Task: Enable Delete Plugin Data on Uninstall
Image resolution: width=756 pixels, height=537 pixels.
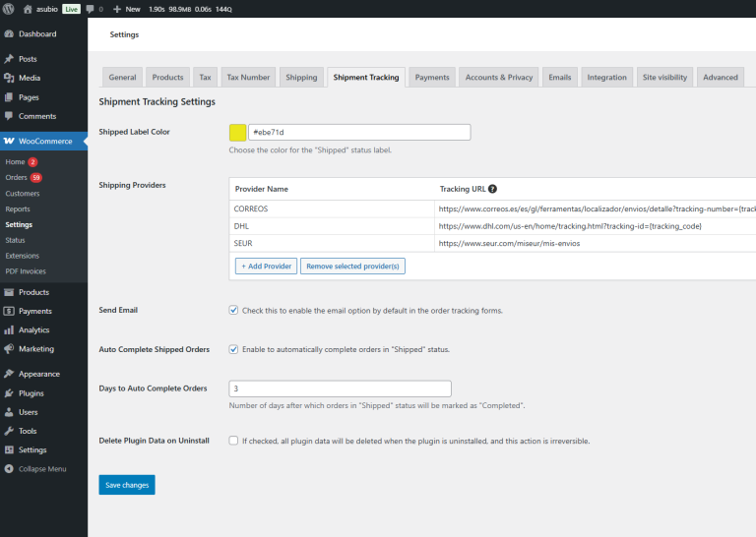Action: (x=233, y=441)
